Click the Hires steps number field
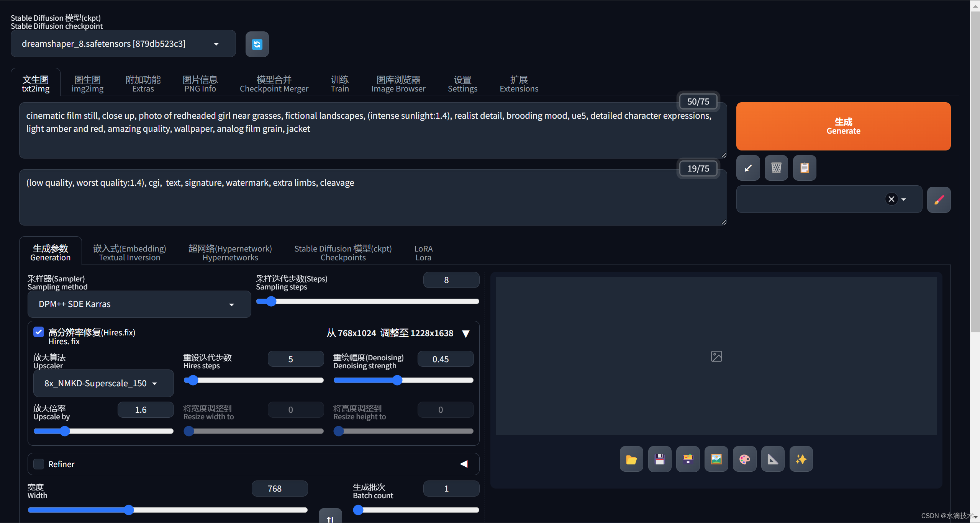 295,359
